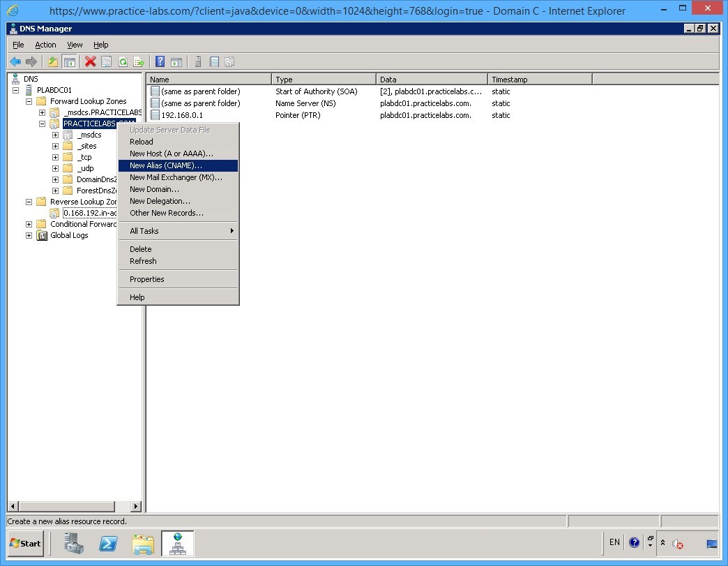The width and height of the screenshot is (728, 566).
Task: Open the Properties toolbar icon
Action: coord(106,61)
